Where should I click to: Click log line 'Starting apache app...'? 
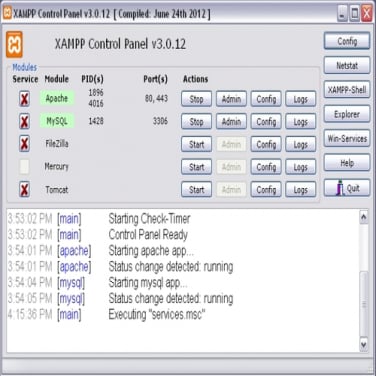click(x=151, y=251)
